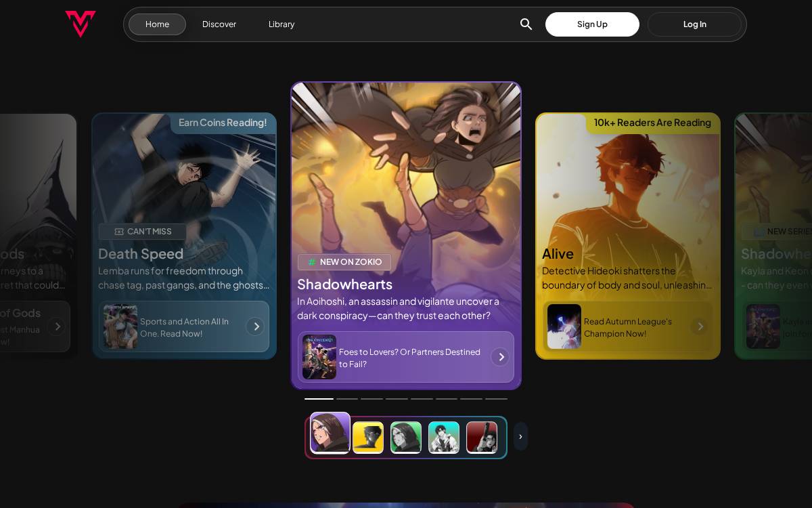
Task: Click the Death Speed title
Action: pos(141,253)
